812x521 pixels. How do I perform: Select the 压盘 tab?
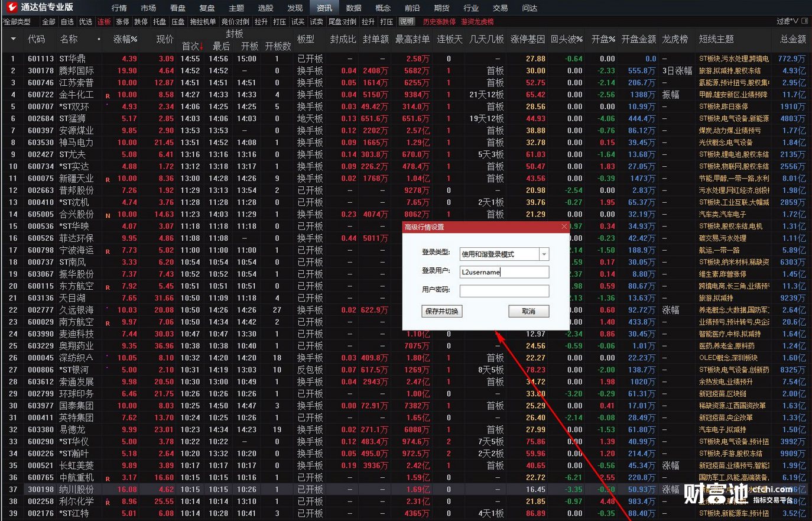(178, 22)
